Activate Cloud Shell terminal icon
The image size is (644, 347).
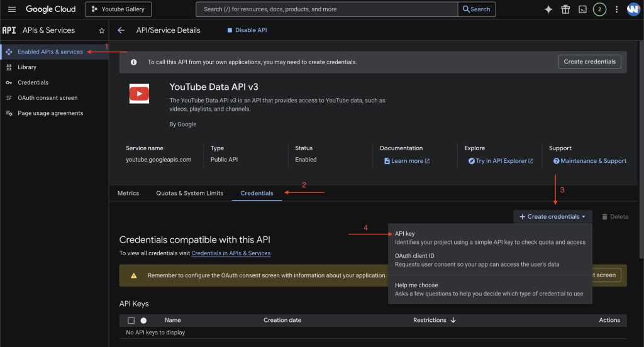click(x=583, y=9)
